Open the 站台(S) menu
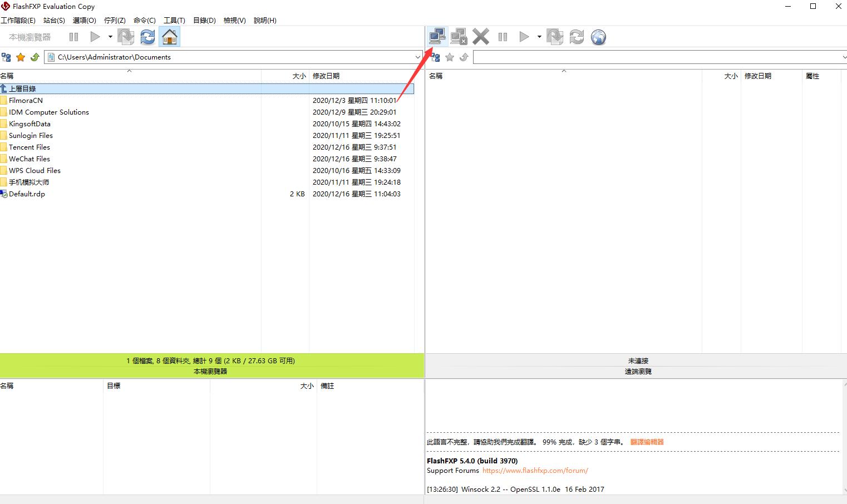Image resolution: width=847 pixels, height=504 pixels. (54, 20)
